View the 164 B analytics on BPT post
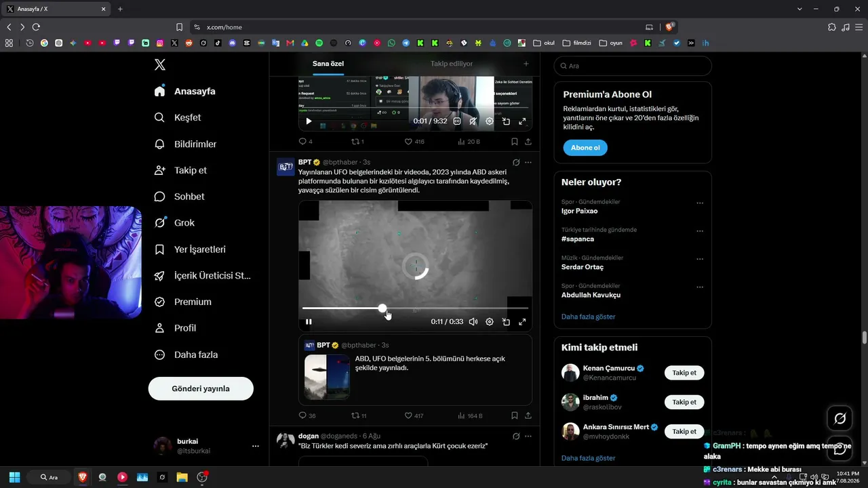Viewport: 868px width, 488px height. (470, 415)
